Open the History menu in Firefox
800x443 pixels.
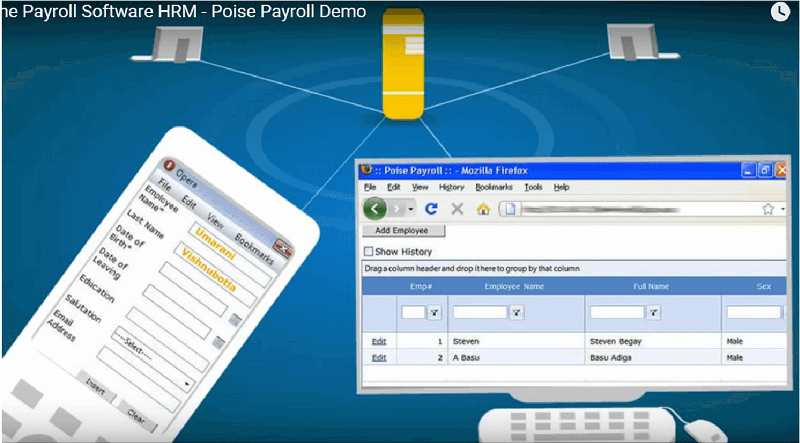(x=452, y=187)
